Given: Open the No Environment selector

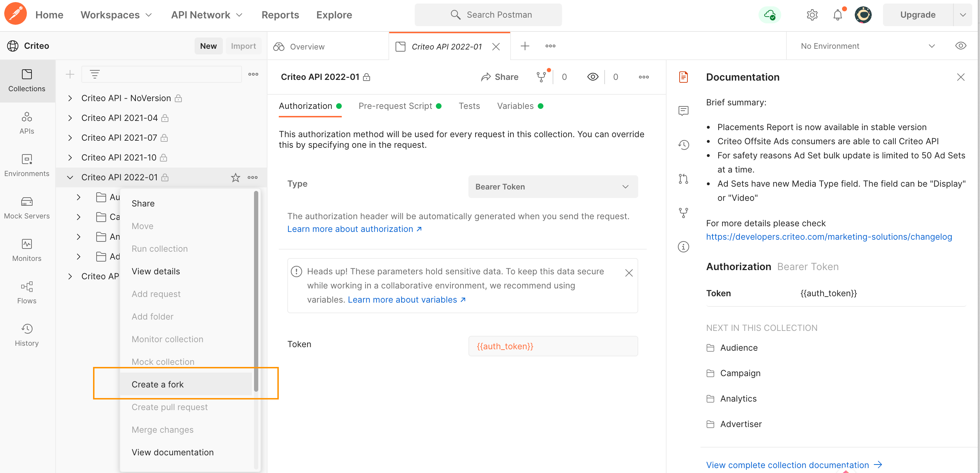Looking at the screenshot, I should [x=868, y=46].
